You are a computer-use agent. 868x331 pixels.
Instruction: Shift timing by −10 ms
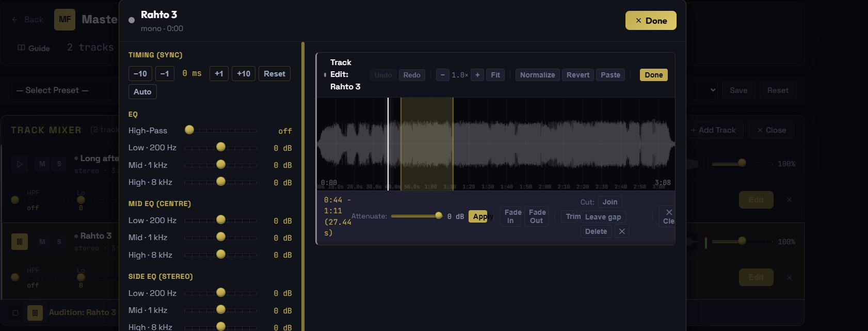pyautogui.click(x=140, y=74)
